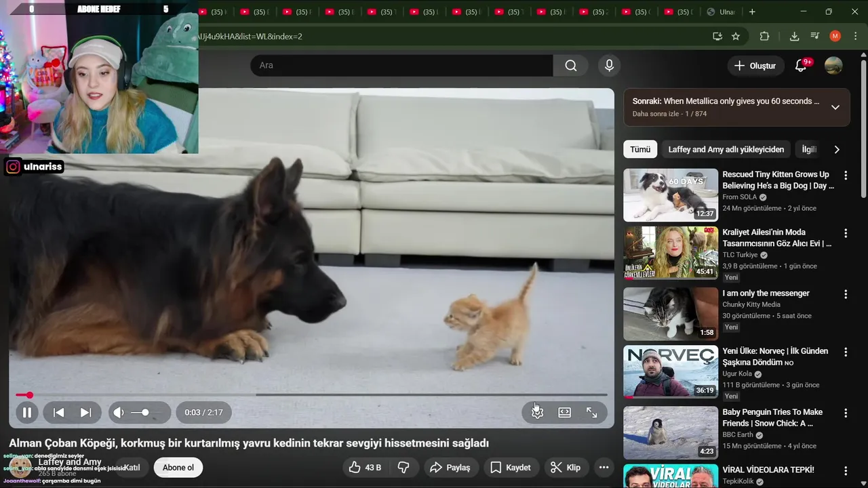868x488 pixels.
Task: Open Chrome extensions puzzle icon
Action: point(764,36)
